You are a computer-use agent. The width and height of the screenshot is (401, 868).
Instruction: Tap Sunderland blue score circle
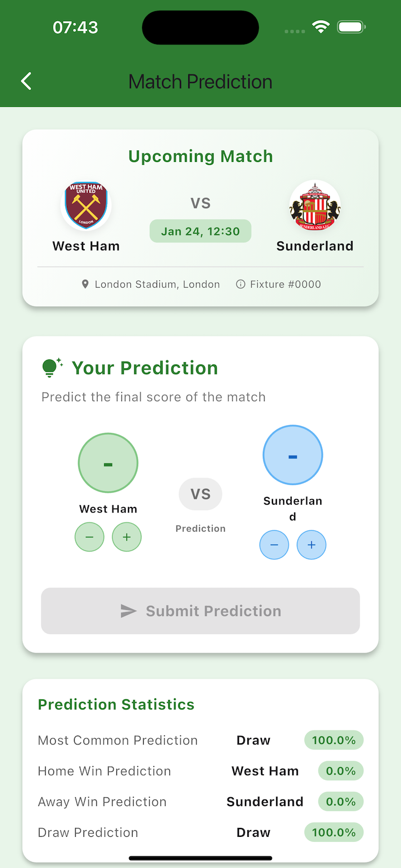[x=292, y=455]
